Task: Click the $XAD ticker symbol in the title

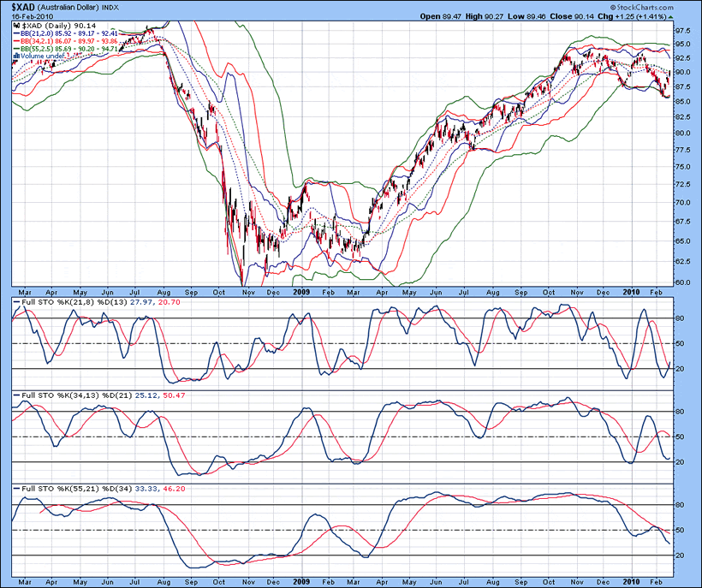Action: (21, 7)
